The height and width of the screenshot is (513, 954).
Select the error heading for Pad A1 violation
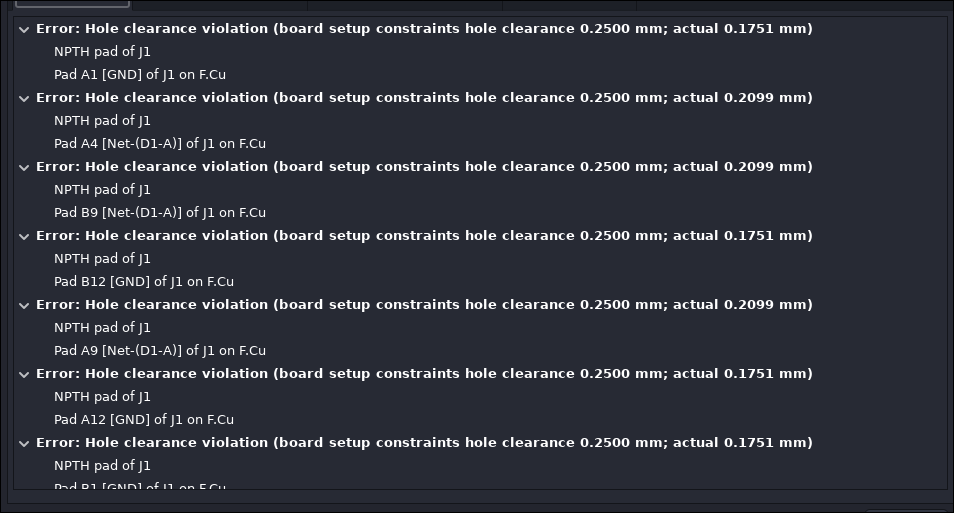[424, 29]
